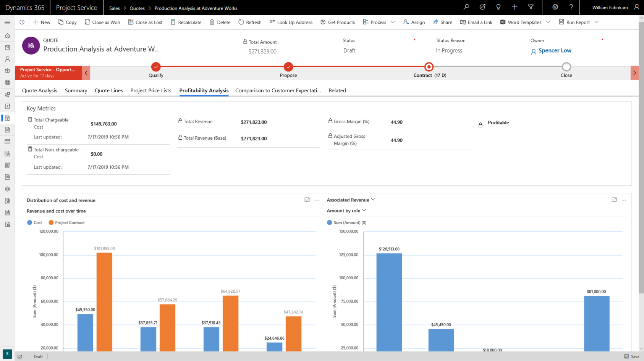Expand the Process dropdown arrow
Viewport: 644px width, 361px height.
(x=393, y=22)
